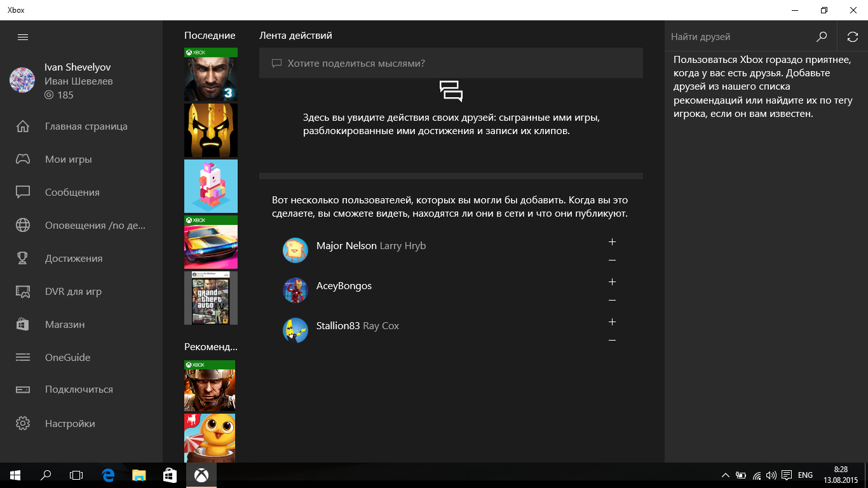Click the Connect console icon
The image size is (868, 488).
23,390
